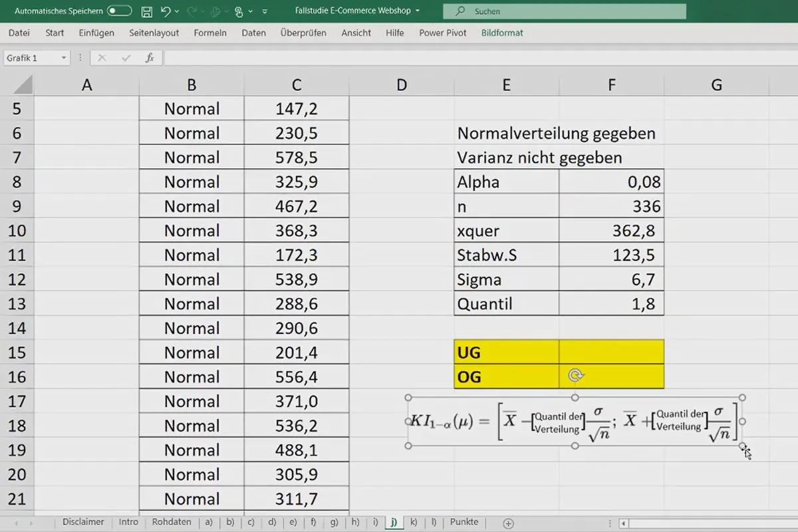
Task: Click the empty yellow value cell beside UG
Action: pyautogui.click(x=612, y=352)
